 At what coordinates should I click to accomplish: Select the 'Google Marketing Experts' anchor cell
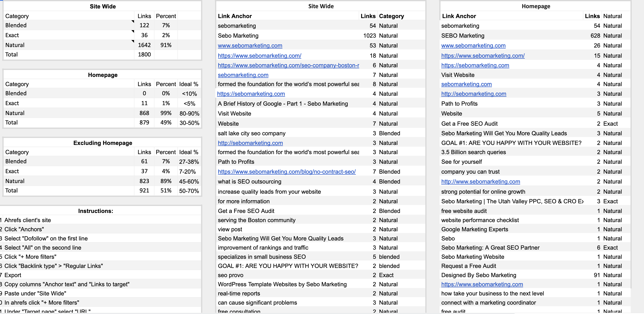pos(511,229)
